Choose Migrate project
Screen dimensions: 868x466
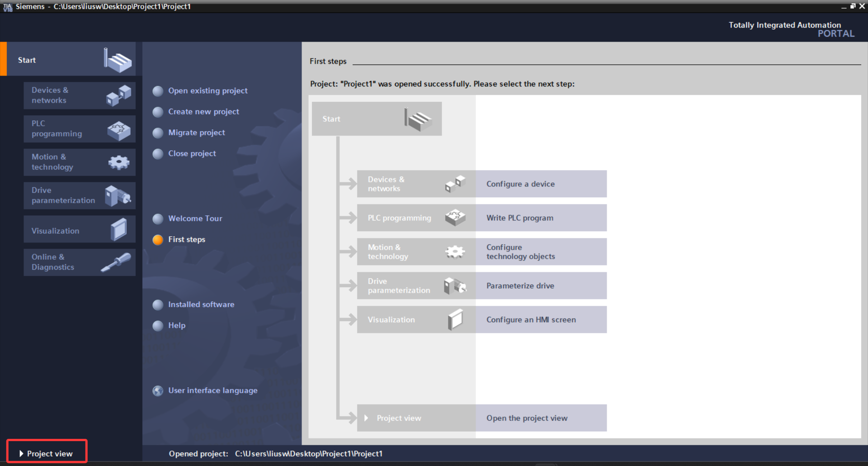(196, 133)
